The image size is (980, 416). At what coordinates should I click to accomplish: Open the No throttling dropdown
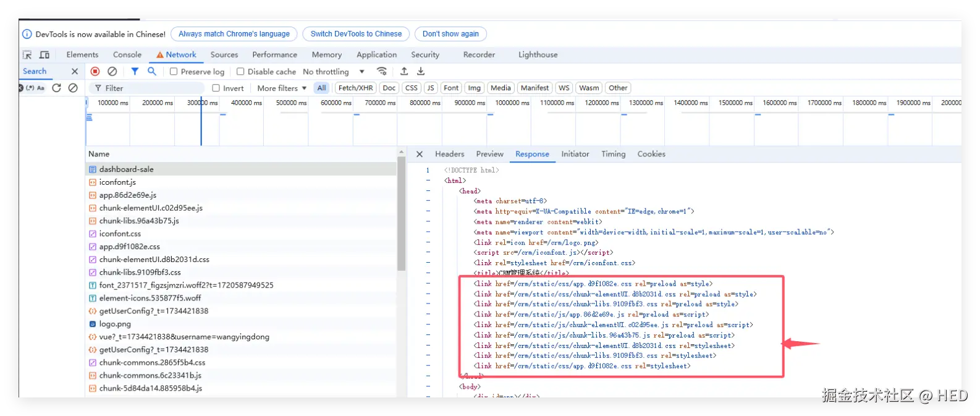tap(334, 72)
